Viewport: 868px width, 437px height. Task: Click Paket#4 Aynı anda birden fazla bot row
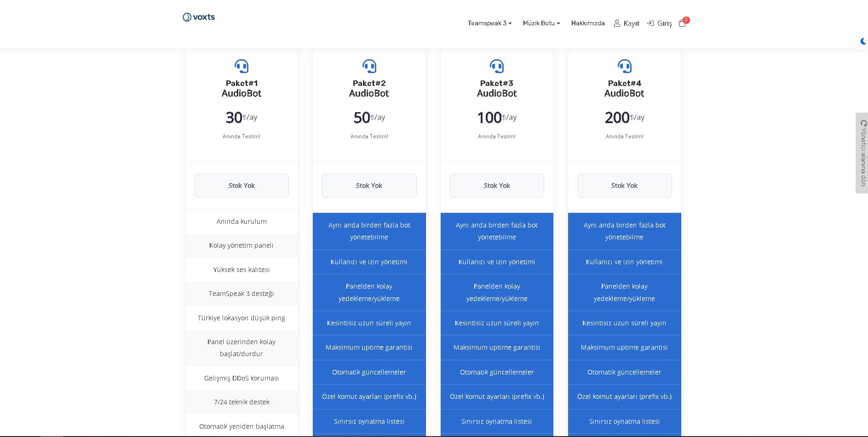(624, 231)
